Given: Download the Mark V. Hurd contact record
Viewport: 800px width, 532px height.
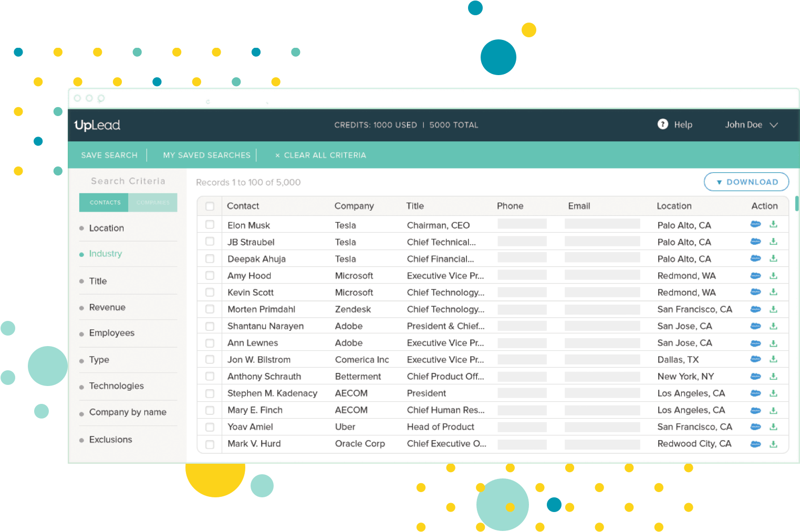Looking at the screenshot, I should coord(773,444).
